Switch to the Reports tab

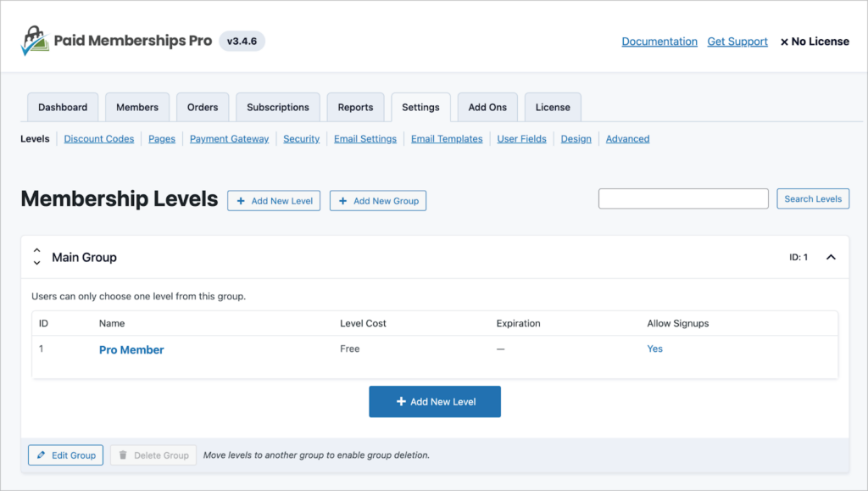point(355,107)
